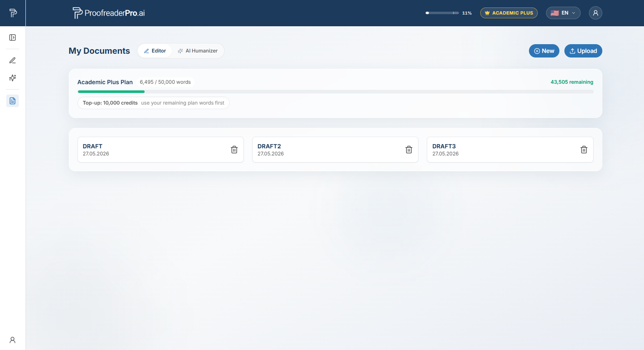Delete DRAFT3 using its trash icon
The width and height of the screenshot is (644, 350).
[584, 150]
